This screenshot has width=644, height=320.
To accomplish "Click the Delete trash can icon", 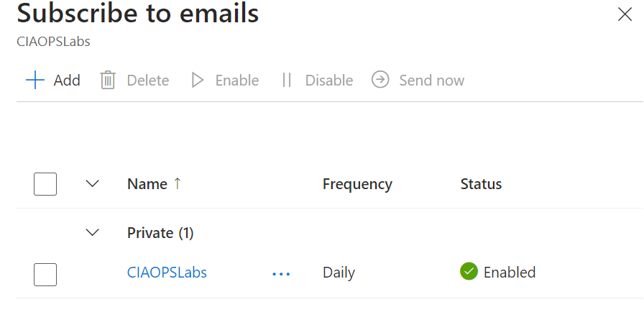I will tap(108, 80).
